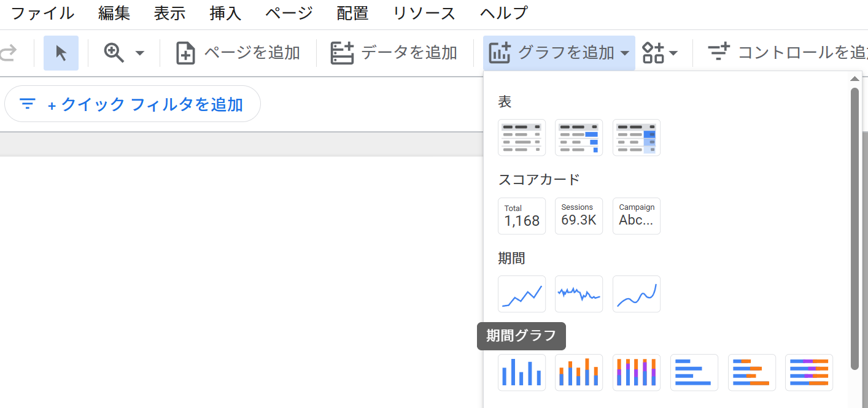Pick the heatmap table chart icon

tap(636, 137)
